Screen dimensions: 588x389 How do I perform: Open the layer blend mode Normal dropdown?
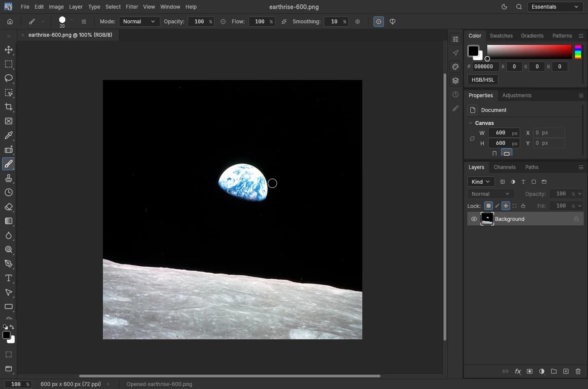pos(491,194)
